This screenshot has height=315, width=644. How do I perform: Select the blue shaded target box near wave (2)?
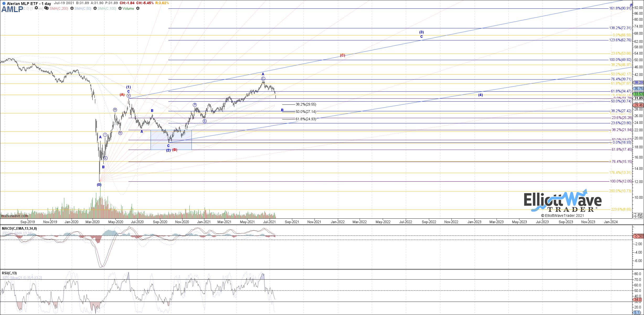click(x=171, y=140)
